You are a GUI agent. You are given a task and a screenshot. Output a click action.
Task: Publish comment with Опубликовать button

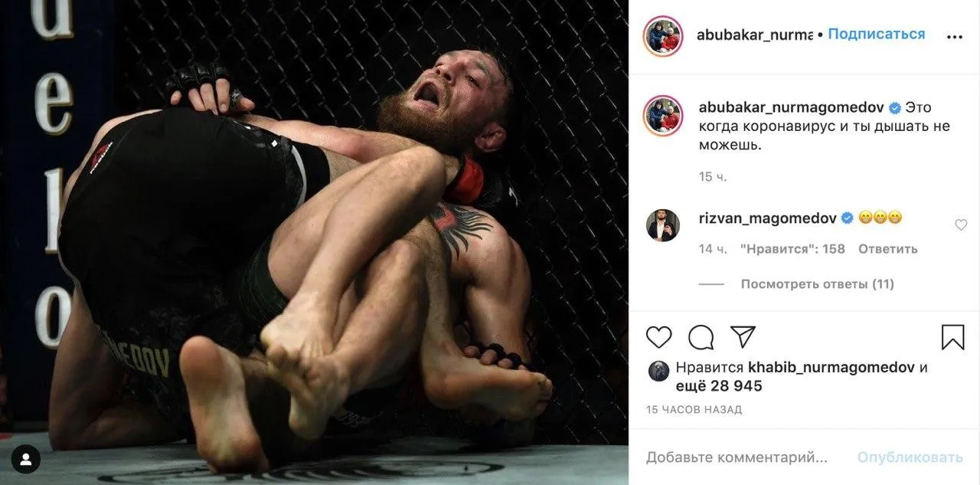(910, 457)
